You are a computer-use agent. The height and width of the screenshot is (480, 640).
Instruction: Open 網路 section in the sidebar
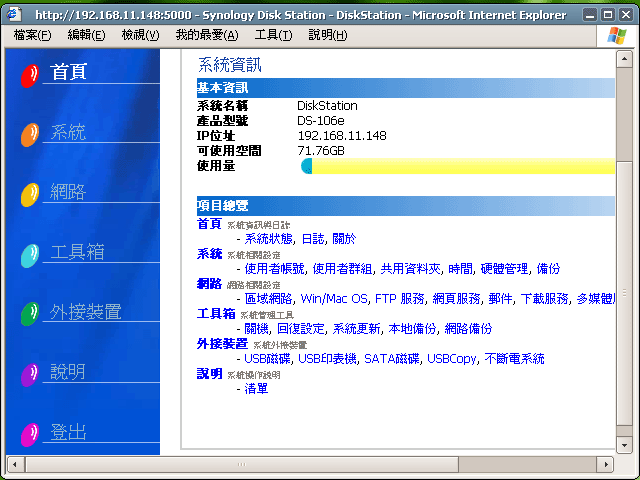point(68,191)
